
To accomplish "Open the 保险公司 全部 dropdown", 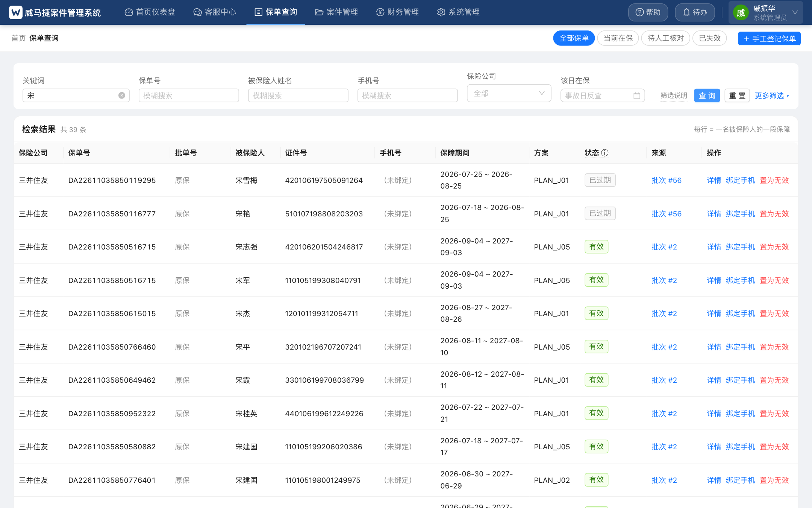I will pos(509,93).
